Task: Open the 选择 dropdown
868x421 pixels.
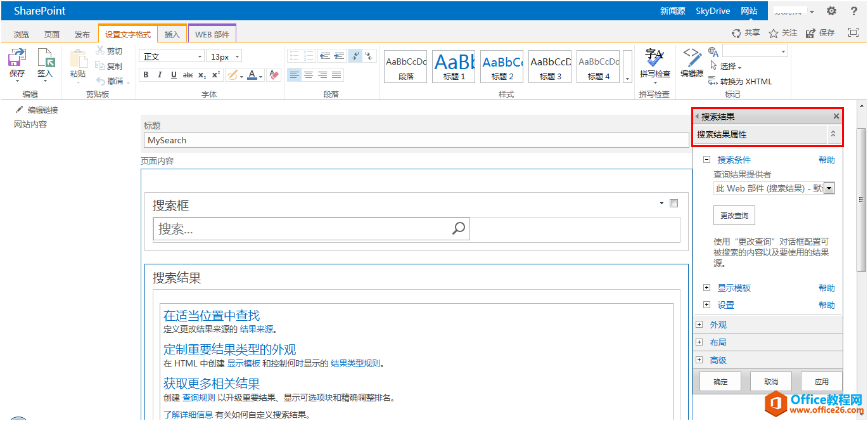Action: [730, 67]
